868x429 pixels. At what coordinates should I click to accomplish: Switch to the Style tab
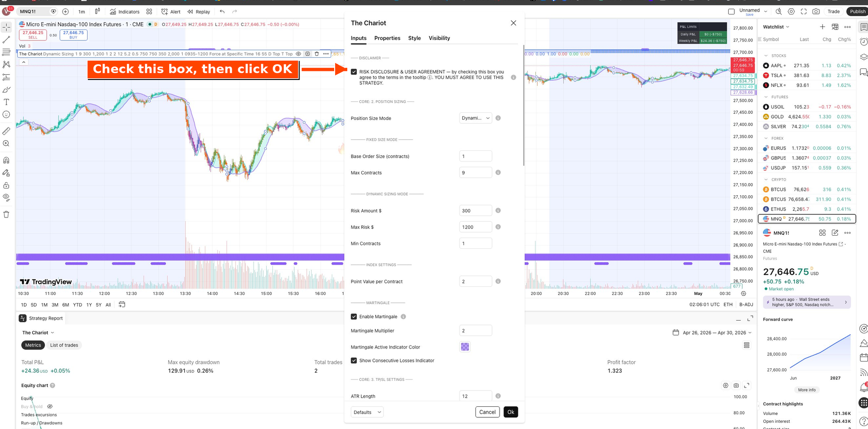(414, 38)
